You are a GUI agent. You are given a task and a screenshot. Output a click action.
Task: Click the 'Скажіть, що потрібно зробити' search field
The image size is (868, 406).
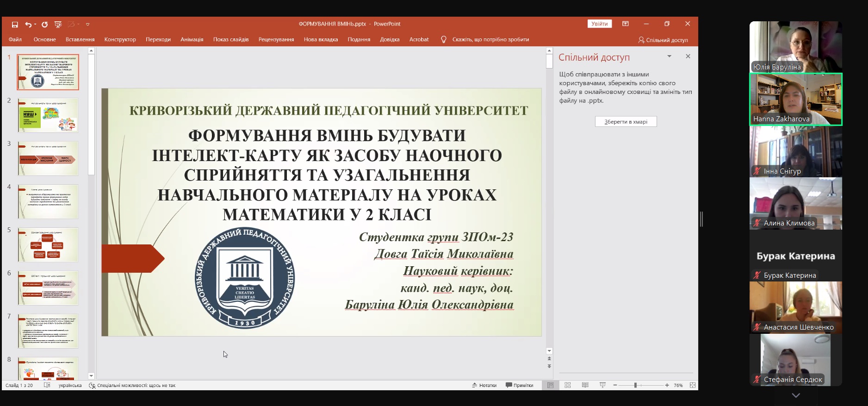pyautogui.click(x=490, y=39)
